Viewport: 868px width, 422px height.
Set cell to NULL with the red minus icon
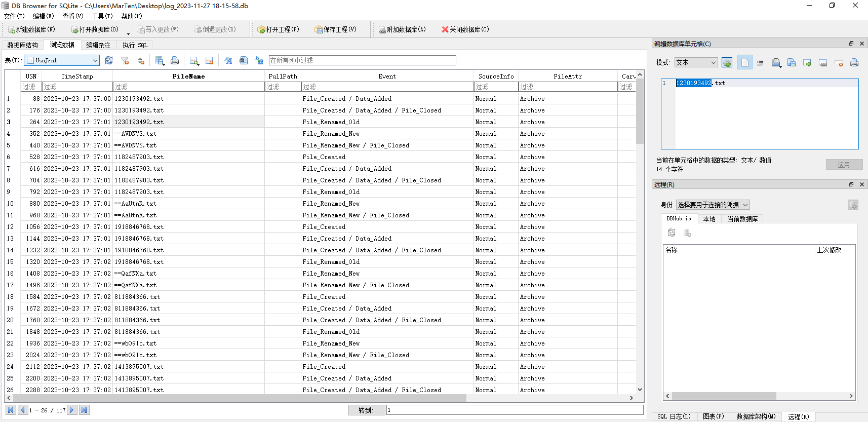click(x=839, y=63)
